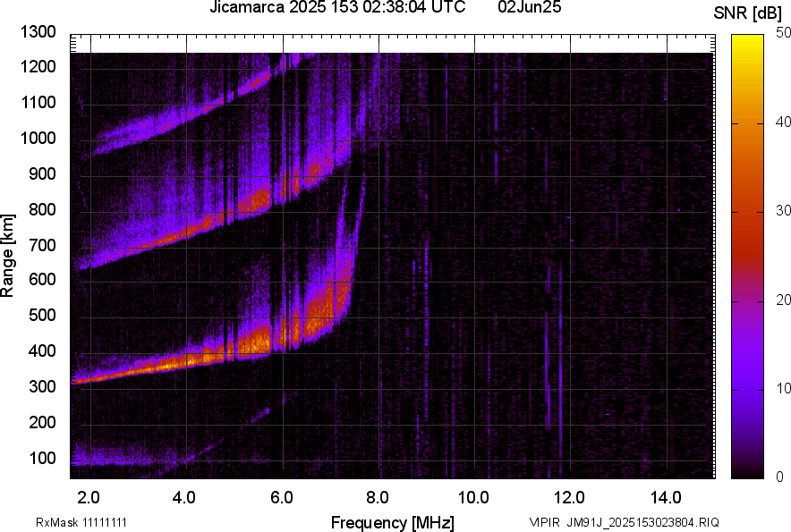
Task: Click the frequency tick label '10.0'
Action: point(473,498)
